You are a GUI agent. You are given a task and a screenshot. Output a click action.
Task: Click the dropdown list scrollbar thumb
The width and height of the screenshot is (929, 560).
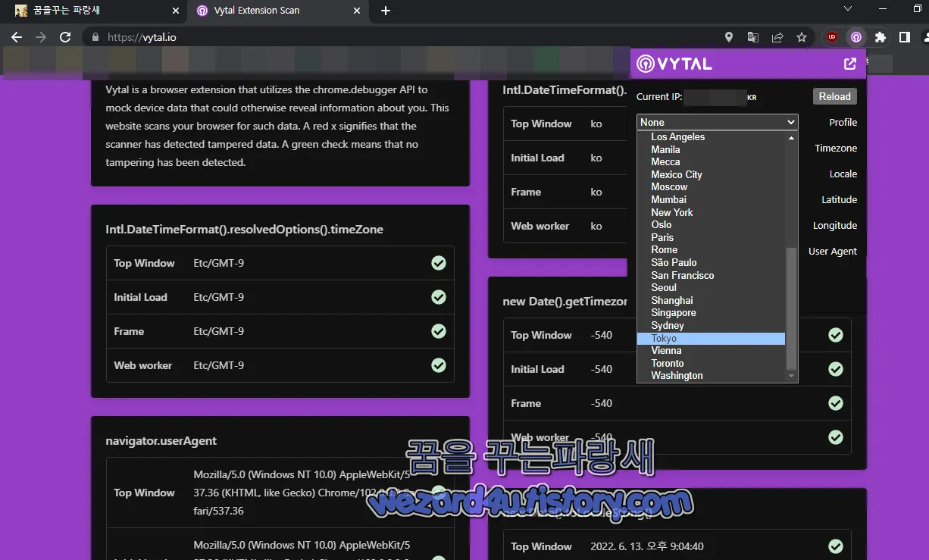click(x=792, y=308)
